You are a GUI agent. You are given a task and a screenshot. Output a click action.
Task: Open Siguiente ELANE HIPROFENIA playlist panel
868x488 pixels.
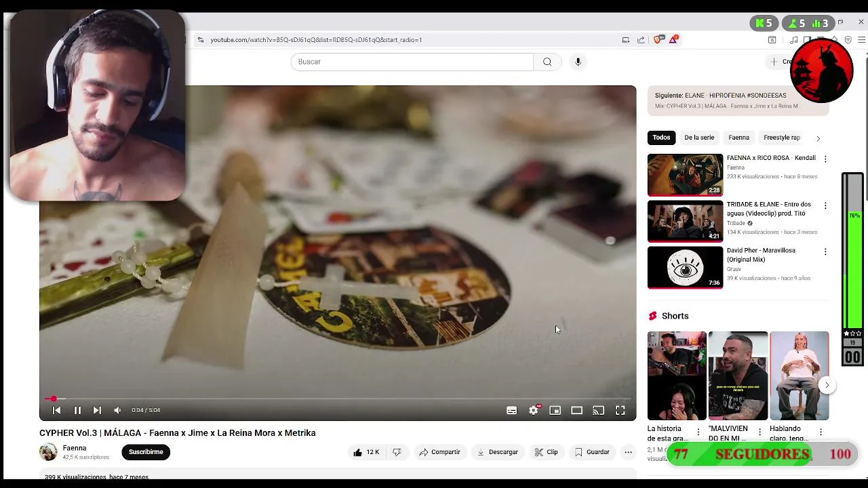738,100
